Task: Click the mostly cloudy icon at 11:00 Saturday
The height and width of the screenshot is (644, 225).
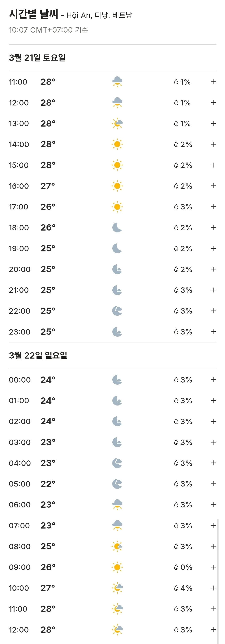Action: [117, 82]
